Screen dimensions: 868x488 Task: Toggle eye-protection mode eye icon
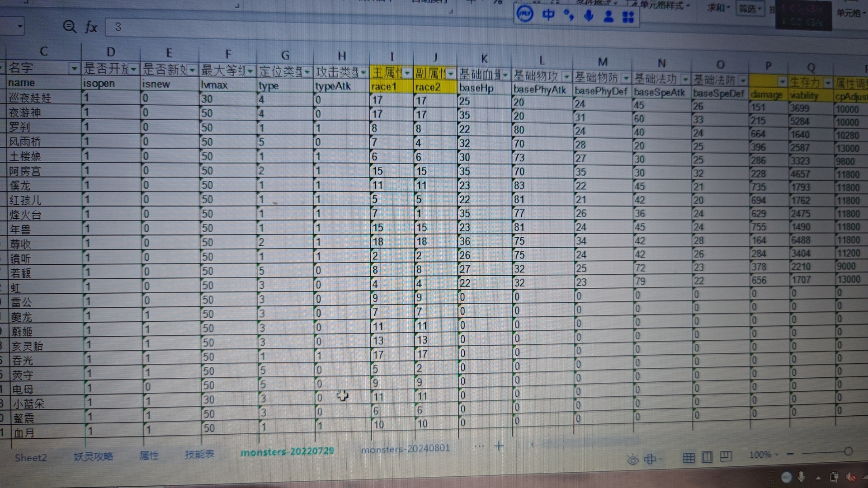(x=632, y=460)
